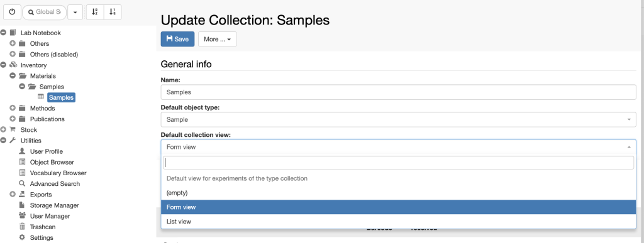The image size is (644, 243).
Task: Open the User Manager entry
Action: pyautogui.click(x=45, y=216)
